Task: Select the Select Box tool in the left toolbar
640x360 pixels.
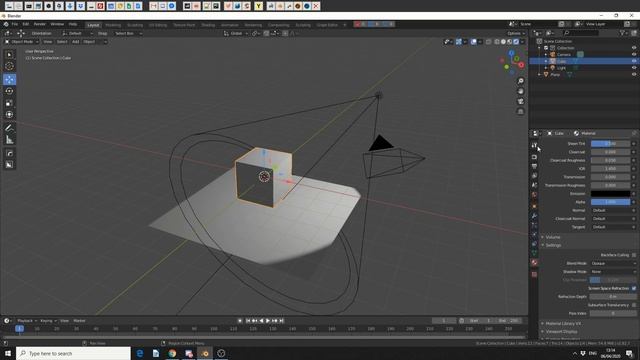Action: pyautogui.click(x=9, y=55)
